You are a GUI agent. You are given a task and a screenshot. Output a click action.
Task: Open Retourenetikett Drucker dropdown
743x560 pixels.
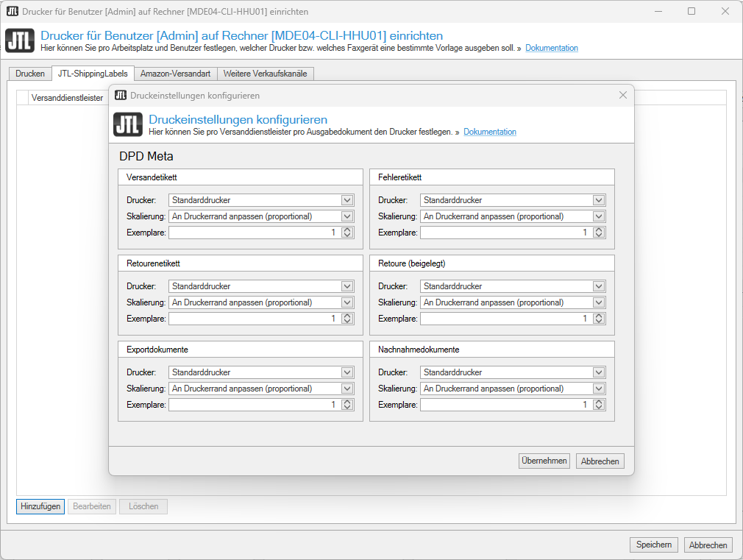347,286
